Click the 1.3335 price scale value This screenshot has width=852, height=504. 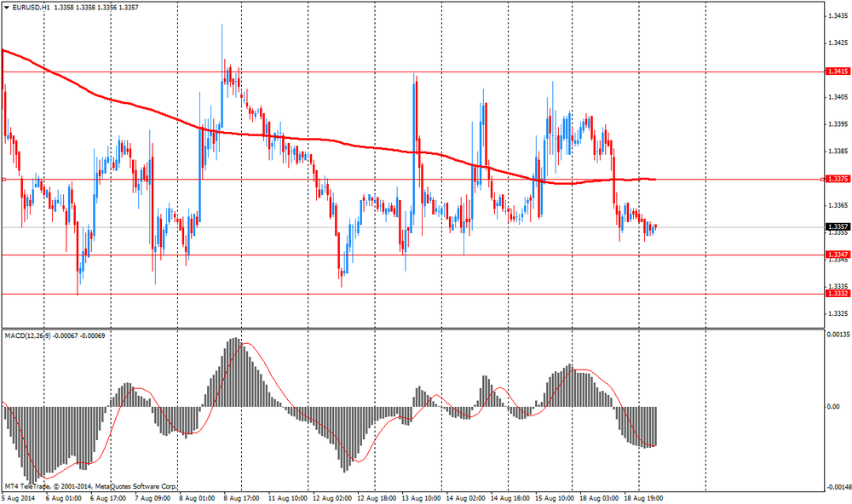click(838, 286)
